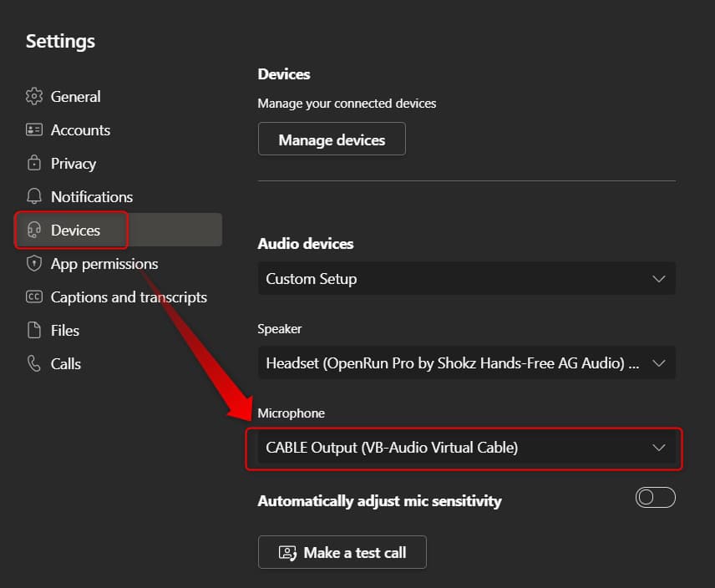Image resolution: width=715 pixels, height=588 pixels.
Task: Select Captions and transcripts settings
Action: [x=129, y=297]
